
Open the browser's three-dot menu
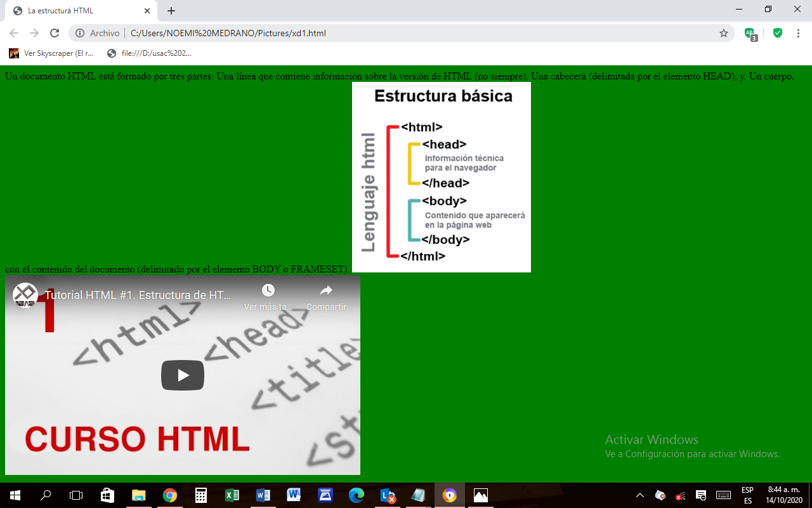(798, 33)
